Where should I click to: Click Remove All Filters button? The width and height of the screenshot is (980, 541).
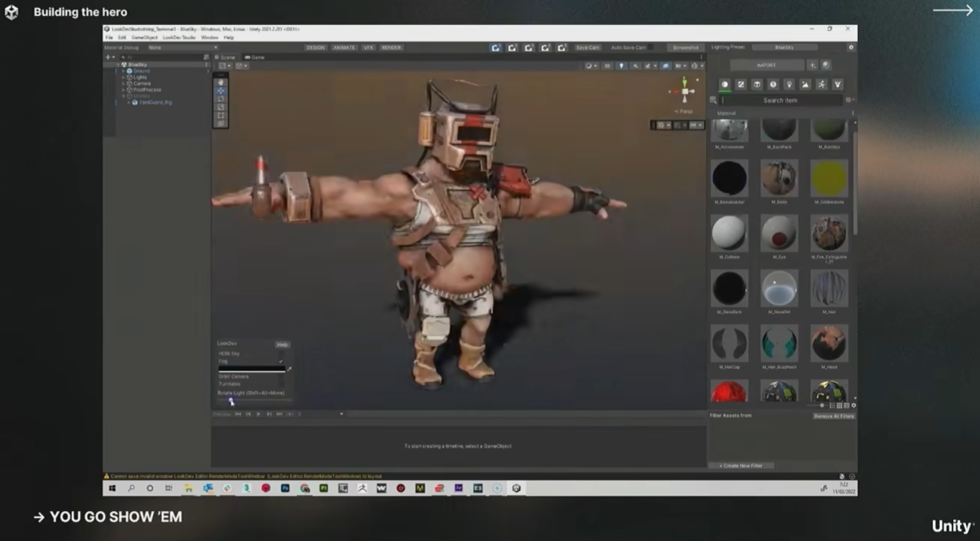click(x=834, y=416)
